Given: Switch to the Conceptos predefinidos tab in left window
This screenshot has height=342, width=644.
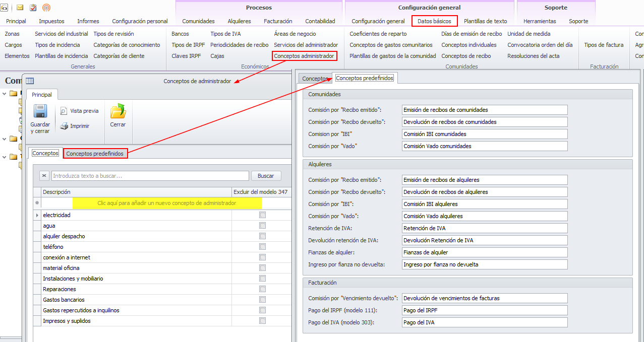Looking at the screenshot, I should [95, 154].
